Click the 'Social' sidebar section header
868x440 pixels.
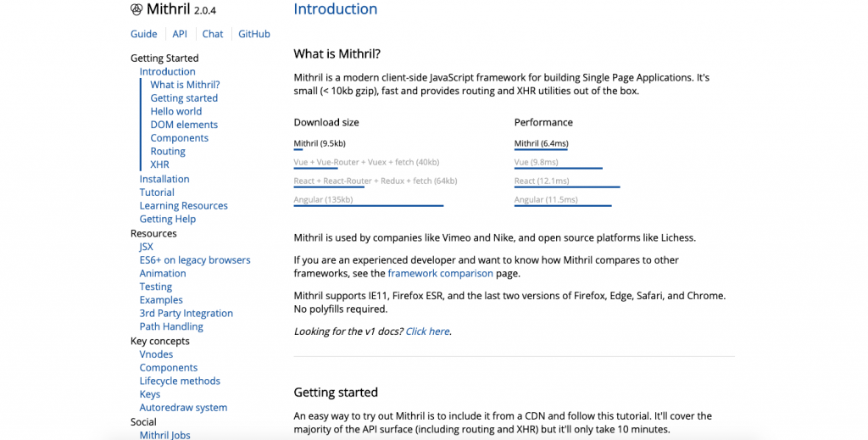pyautogui.click(x=143, y=421)
